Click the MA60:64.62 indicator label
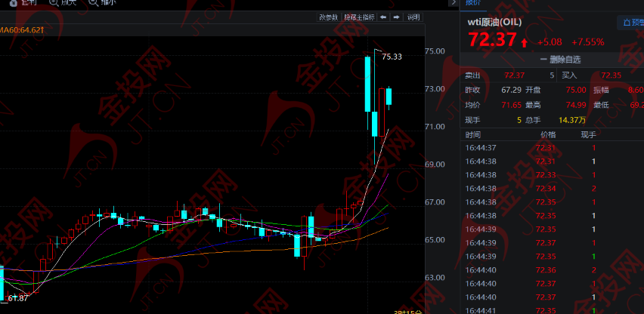 point(23,30)
